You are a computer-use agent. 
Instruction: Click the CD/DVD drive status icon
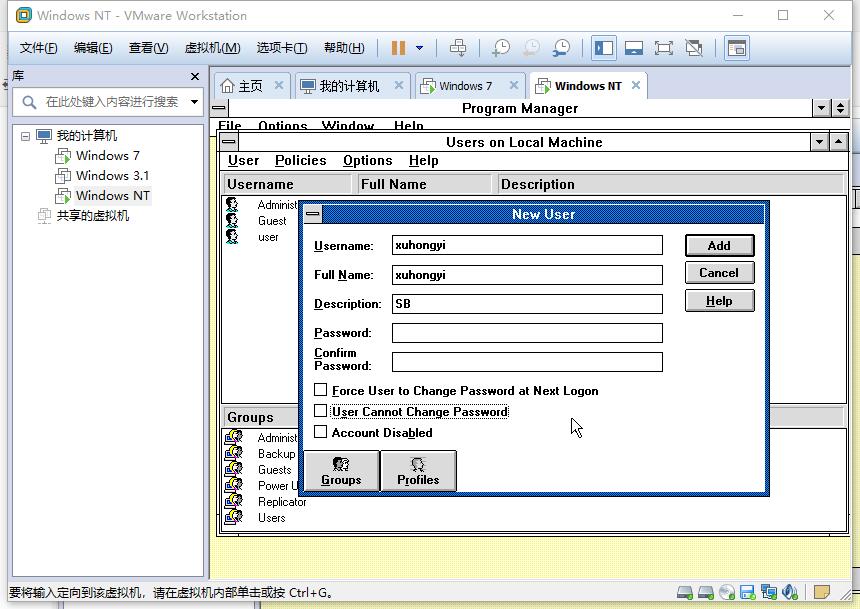click(x=727, y=592)
